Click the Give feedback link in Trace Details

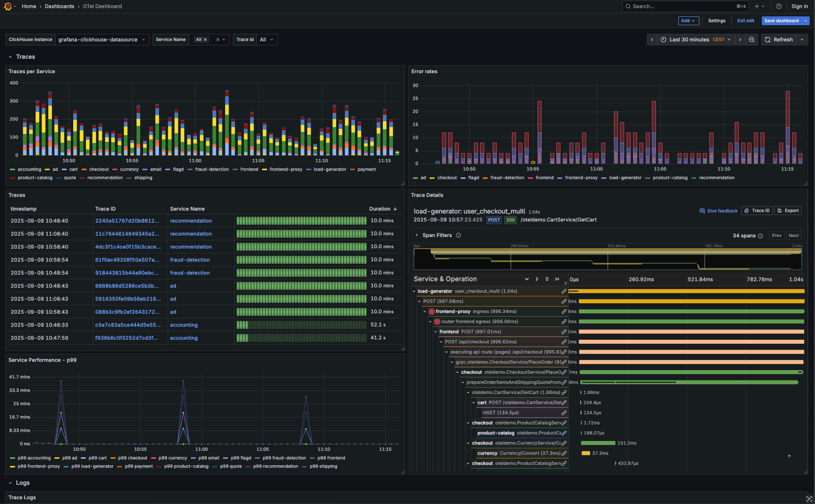point(719,211)
